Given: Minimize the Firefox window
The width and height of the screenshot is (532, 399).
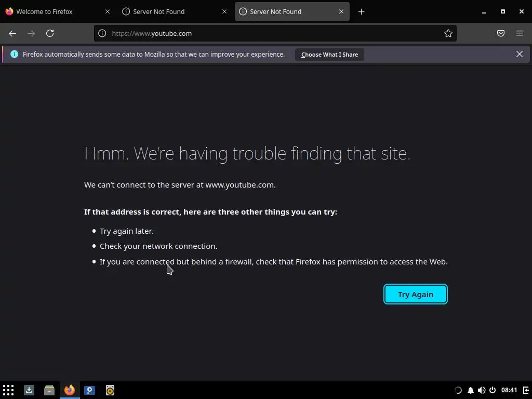Looking at the screenshot, I should click(484, 12).
